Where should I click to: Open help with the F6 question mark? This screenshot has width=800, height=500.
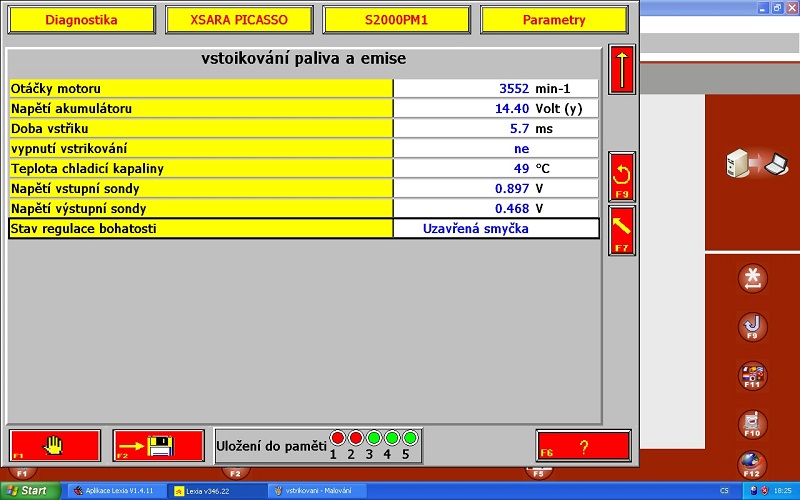[x=583, y=445]
